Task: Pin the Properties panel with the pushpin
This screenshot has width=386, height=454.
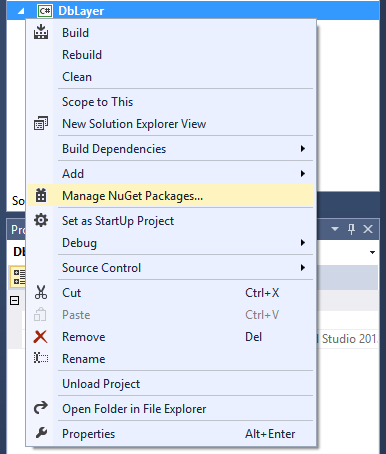Action: pos(351,229)
